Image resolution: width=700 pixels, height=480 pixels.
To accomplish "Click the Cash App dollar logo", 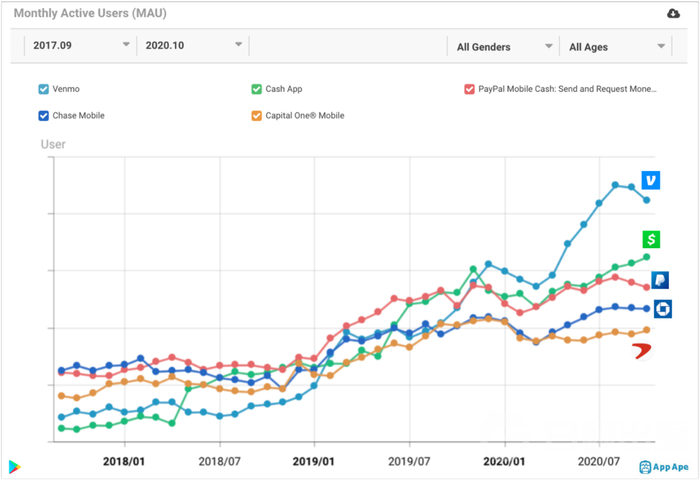I will (652, 239).
